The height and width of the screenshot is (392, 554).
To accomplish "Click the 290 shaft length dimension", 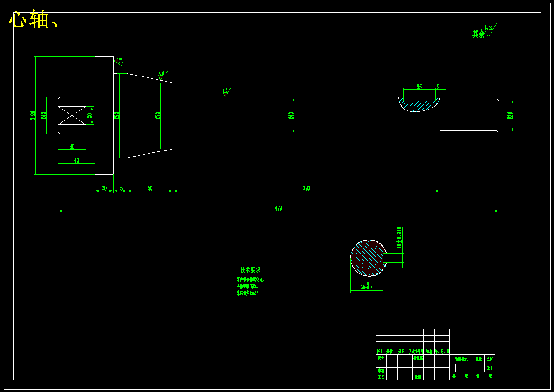I will [306, 188].
